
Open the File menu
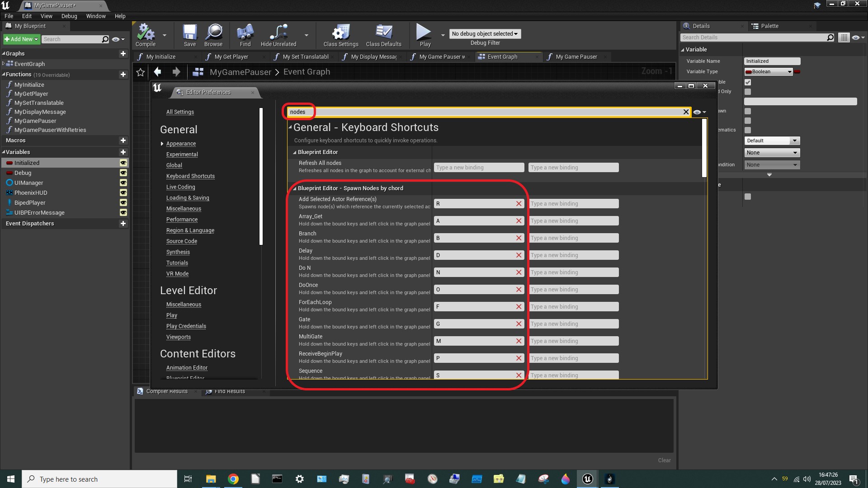click(9, 16)
